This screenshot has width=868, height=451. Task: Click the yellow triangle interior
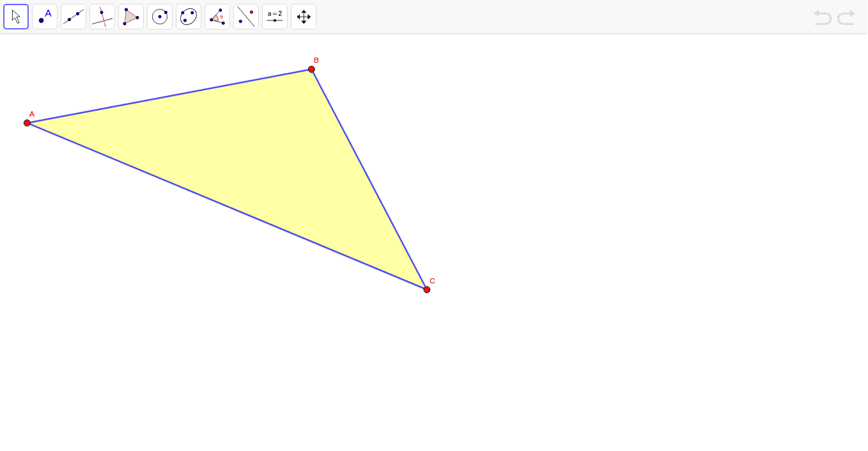pyautogui.click(x=256, y=160)
